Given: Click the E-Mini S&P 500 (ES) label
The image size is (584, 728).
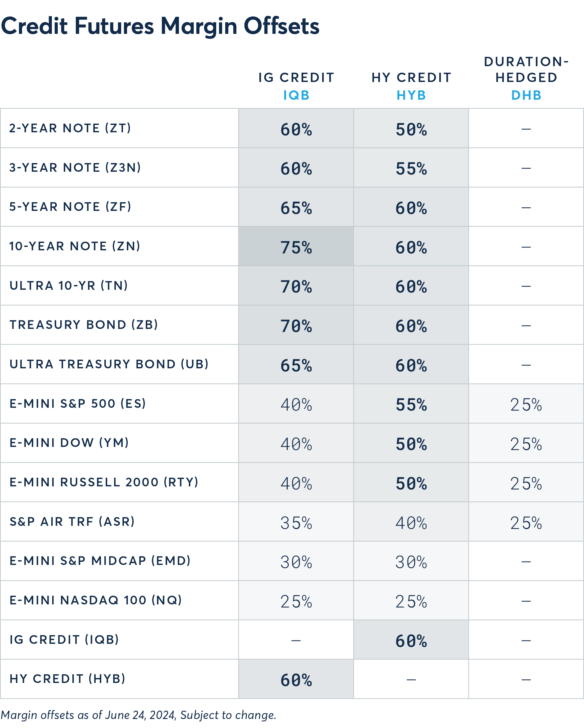Looking at the screenshot, I should pyautogui.click(x=78, y=403).
